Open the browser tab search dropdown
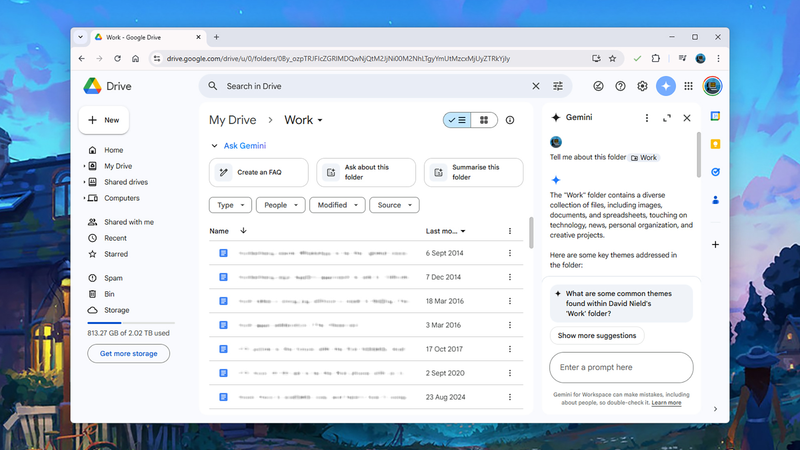This screenshot has width=800, height=450. 81,37
